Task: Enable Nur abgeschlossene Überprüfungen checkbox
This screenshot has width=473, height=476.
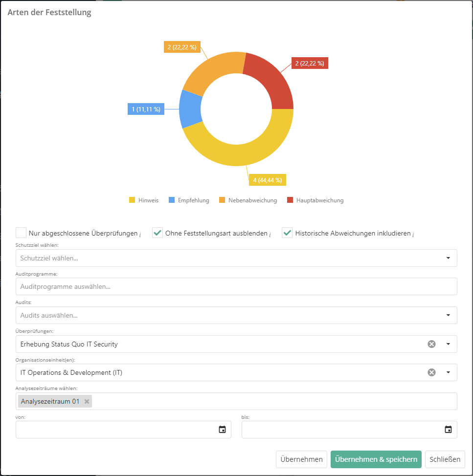Action: coord(21,233)
